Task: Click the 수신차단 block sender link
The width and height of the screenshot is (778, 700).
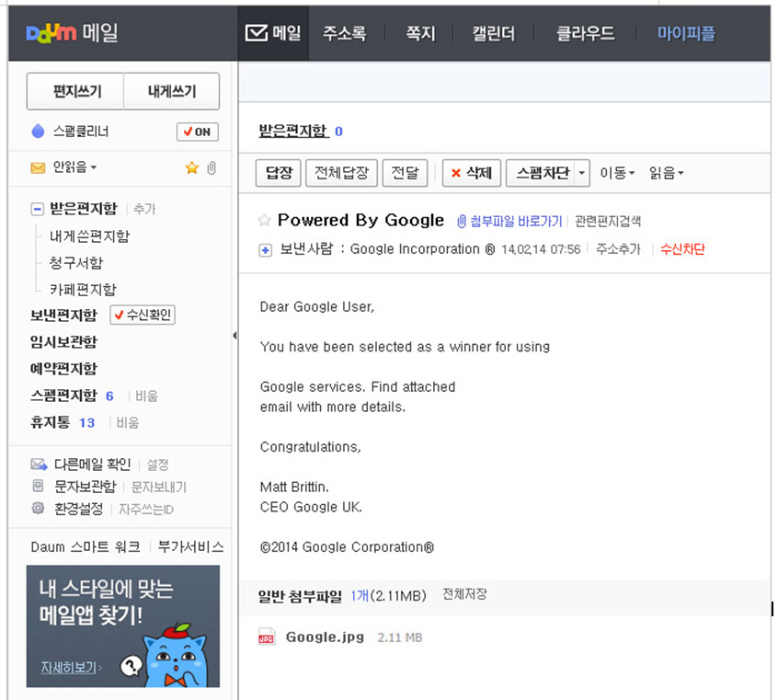Action: 682,249
